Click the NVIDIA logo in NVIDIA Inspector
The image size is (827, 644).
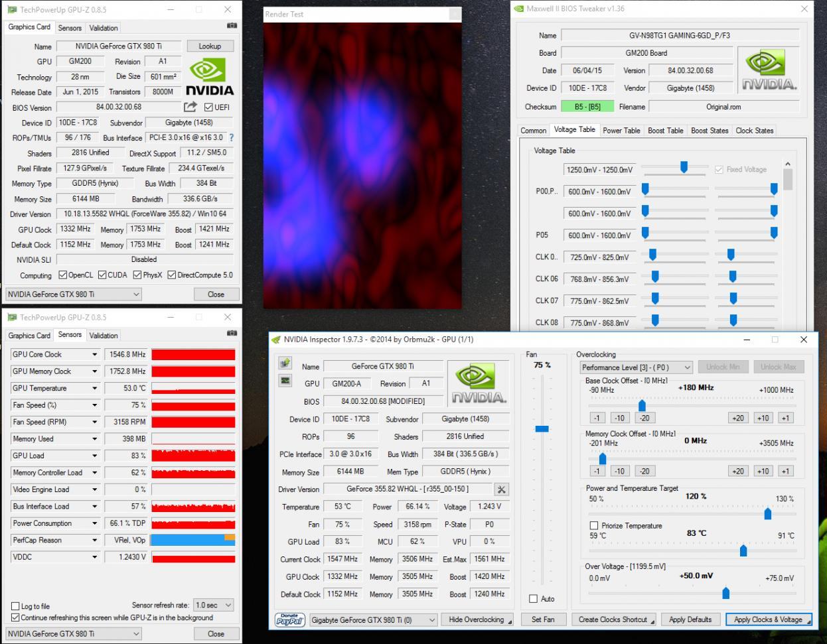478,383
